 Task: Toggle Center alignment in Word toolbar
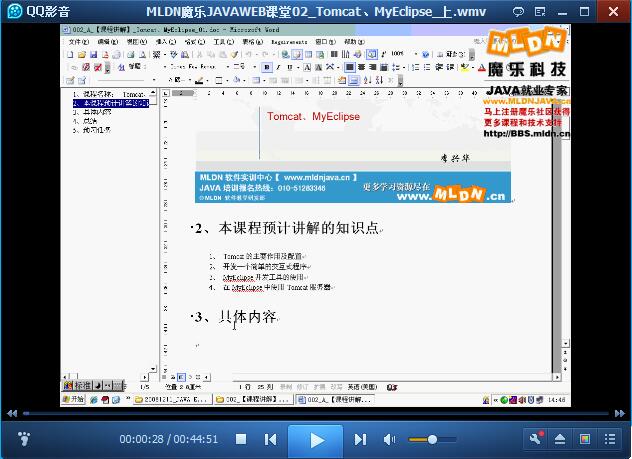pos(362,67)
